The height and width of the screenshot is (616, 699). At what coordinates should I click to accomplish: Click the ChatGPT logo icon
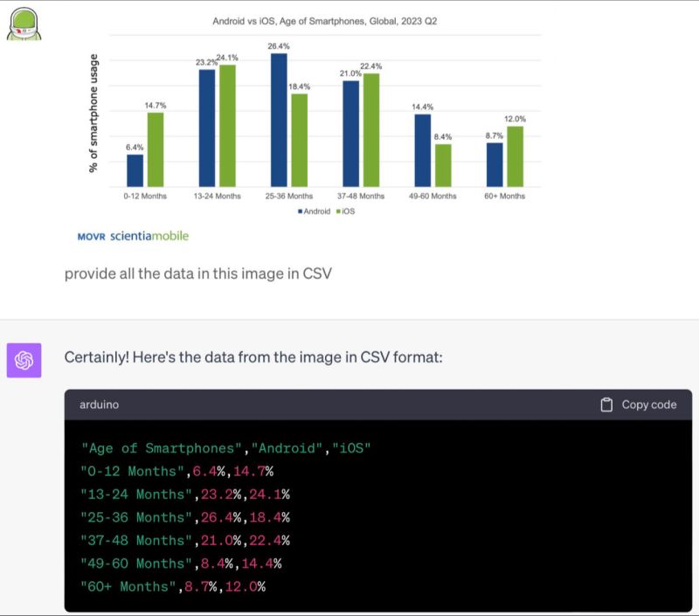tap(24, 360)
